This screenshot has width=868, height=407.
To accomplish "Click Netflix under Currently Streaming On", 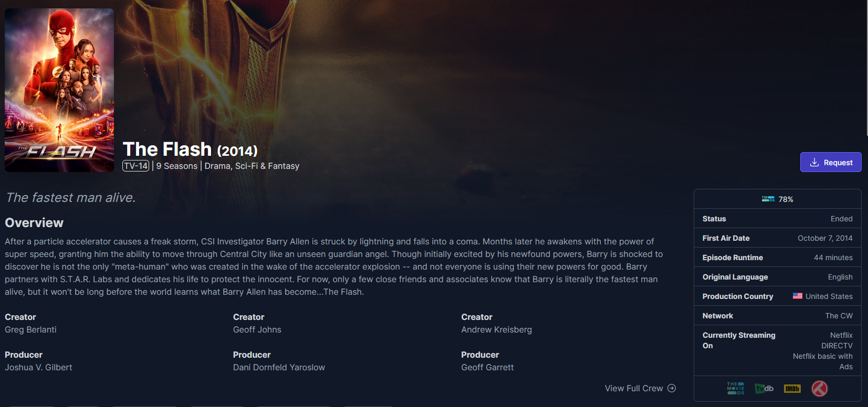I will tap(841, 335).
